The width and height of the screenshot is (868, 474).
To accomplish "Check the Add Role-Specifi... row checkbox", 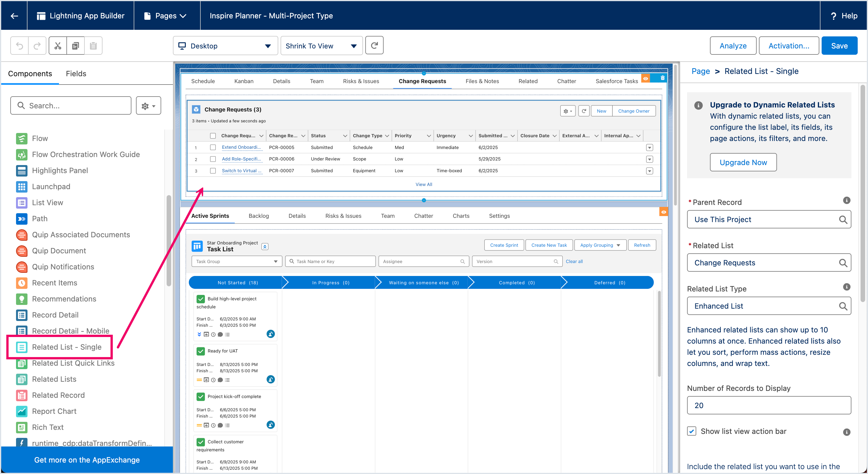I will [213, 159].
